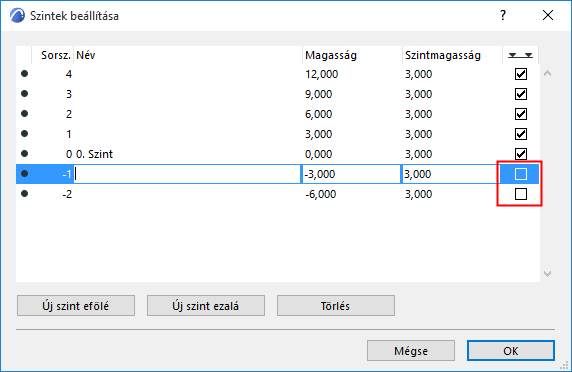Image resolution: width=572 pixels, height=372 pixels.
Task: Select the -6,000 elevation cell
Action: pos(321,194)
